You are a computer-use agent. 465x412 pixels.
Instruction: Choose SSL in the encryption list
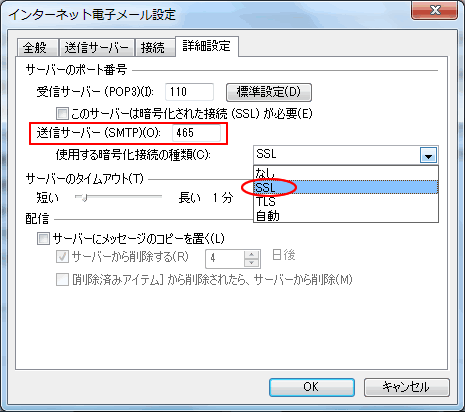346,187
